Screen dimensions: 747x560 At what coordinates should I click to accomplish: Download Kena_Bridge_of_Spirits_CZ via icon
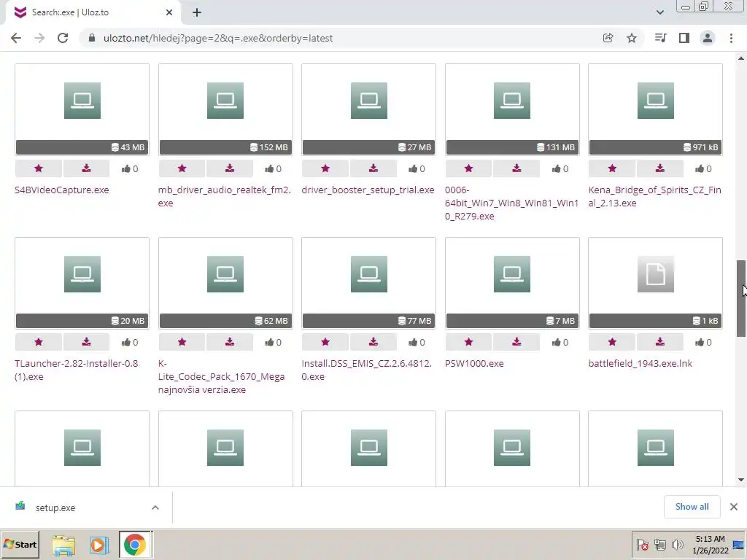coord(659,168)
